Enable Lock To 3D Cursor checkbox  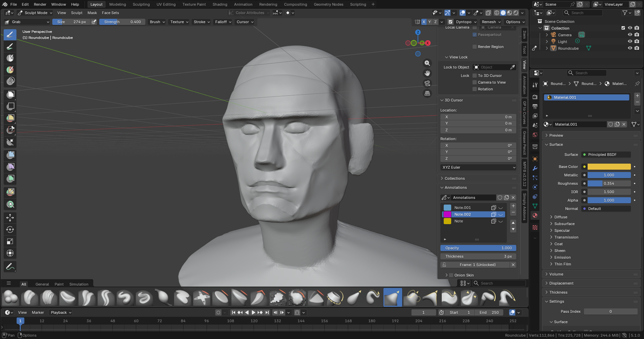click(x=474, y=76)
